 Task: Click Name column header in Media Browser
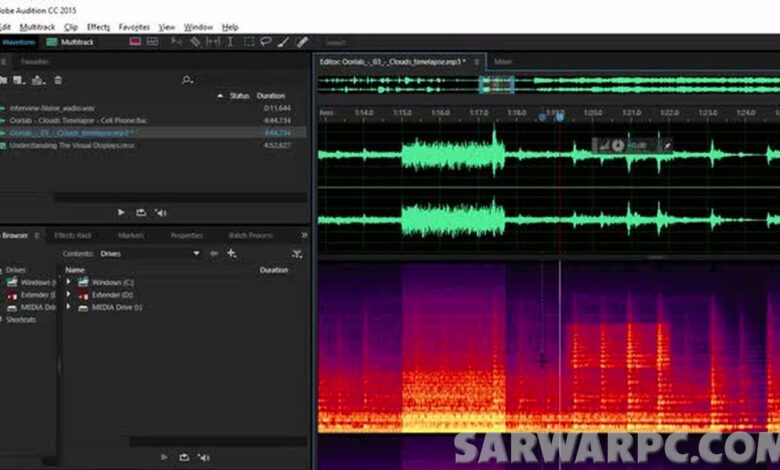tap(75, 270)
